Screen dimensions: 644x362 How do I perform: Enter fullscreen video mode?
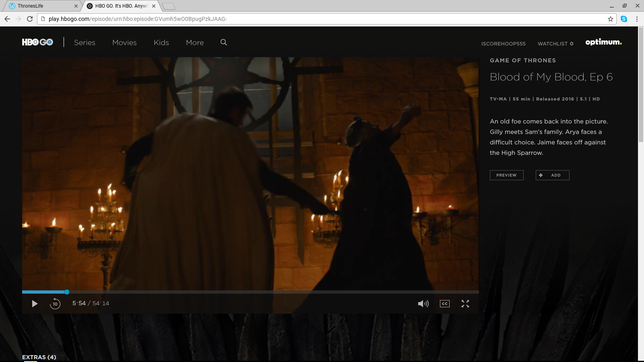465,304
